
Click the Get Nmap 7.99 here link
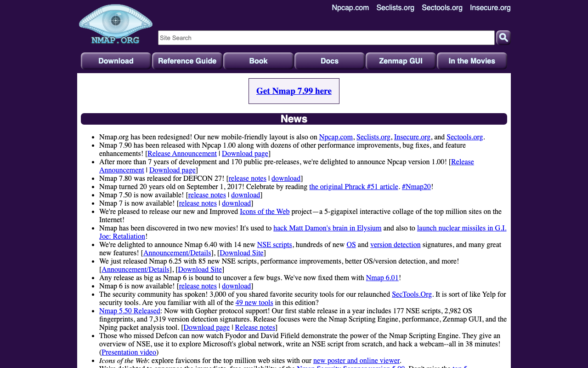point(294,91)
